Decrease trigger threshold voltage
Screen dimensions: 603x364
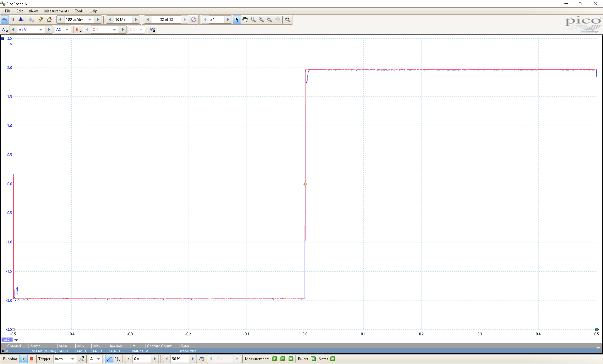129,359
